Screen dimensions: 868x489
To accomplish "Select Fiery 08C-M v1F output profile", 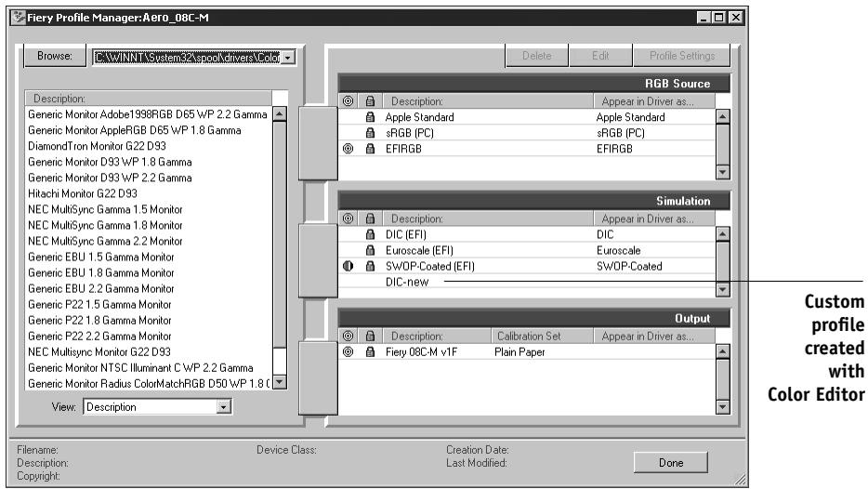I will click(x=421, y=351).
